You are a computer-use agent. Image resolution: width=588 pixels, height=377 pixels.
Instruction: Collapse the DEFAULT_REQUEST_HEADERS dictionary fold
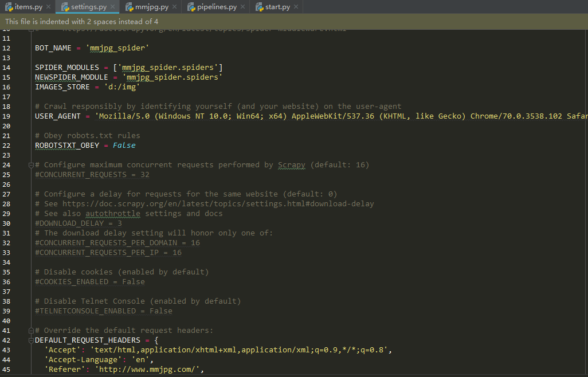click(x=31, y=340)
